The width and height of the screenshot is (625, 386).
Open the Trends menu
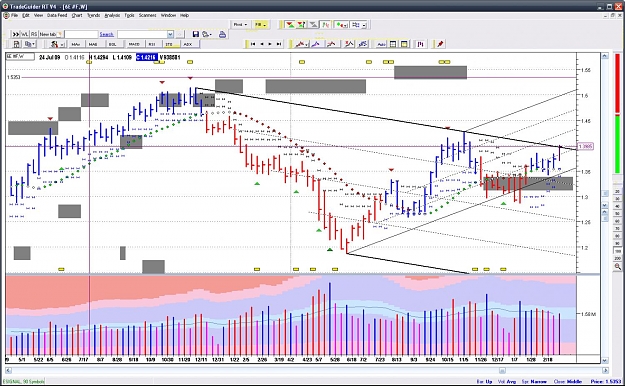pyautogui.click(x=93, y=15)
